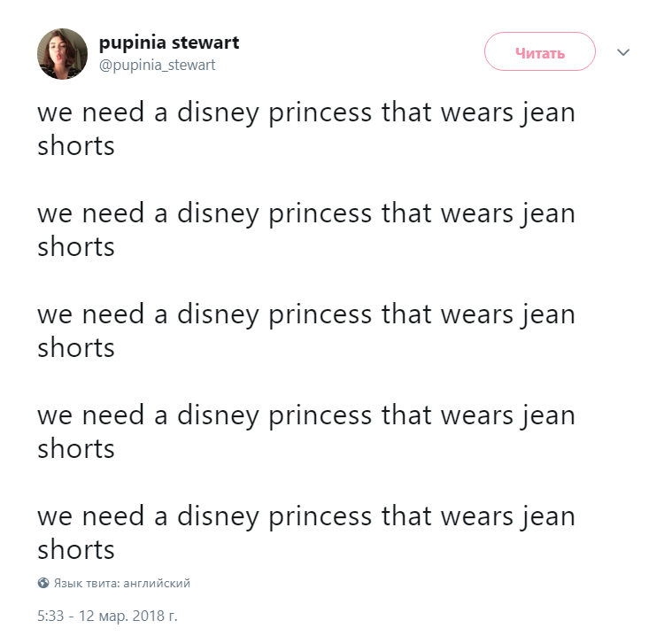The image size is (672, 636).
Task: Select the Язык твита: английский label
Action: point(121,583)
